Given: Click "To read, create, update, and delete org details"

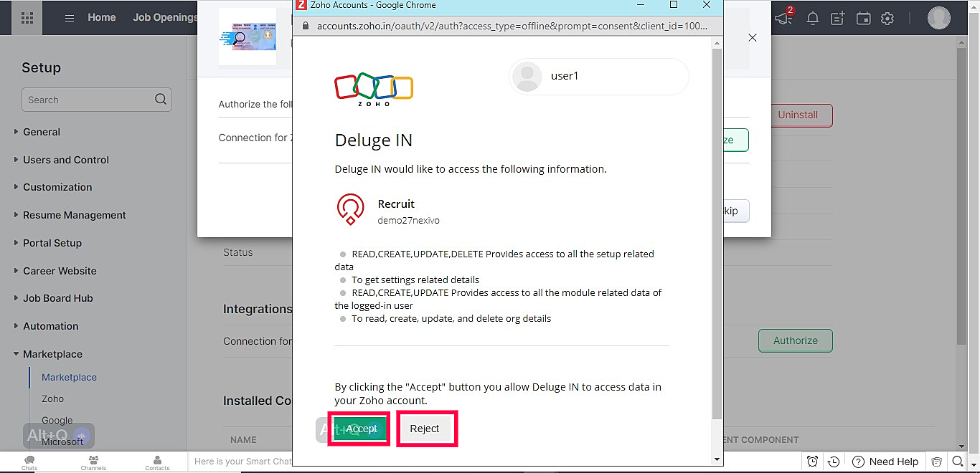Looking at the screenshot, I should [451, 318].
